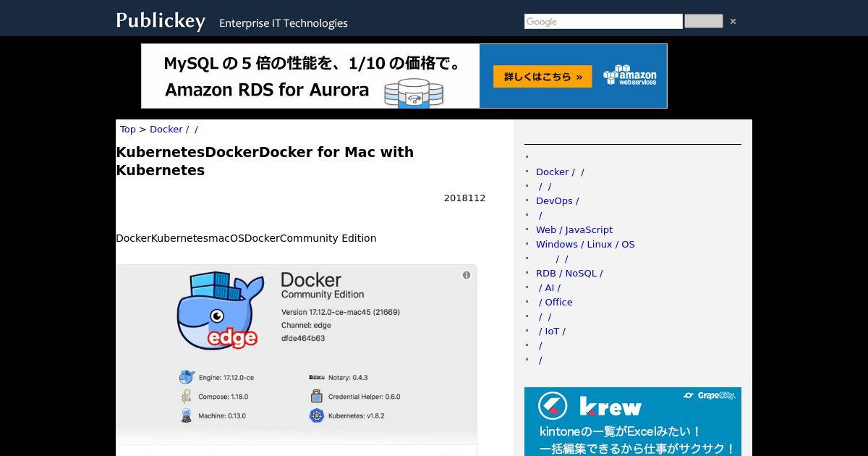This screenshot has width=868, height=456.
Task: Click the Kubernetes v1.8.2 wheel icon
Action: [316, 415]
